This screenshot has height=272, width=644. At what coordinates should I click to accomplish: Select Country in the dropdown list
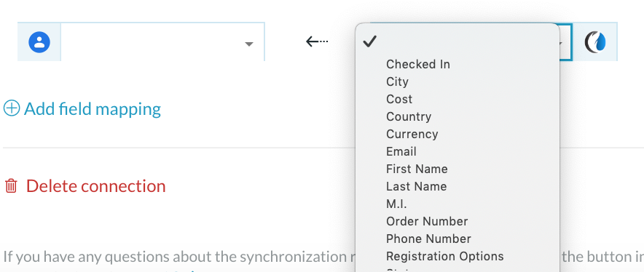click(x=409, y=116)
